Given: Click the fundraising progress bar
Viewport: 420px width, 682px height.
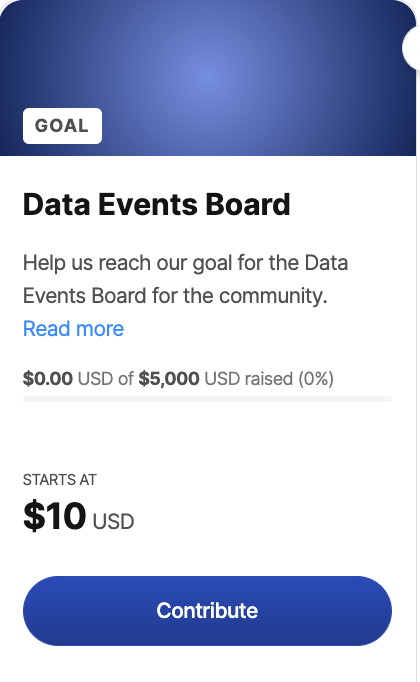Looking at the screenshot, I should point(207,399).
